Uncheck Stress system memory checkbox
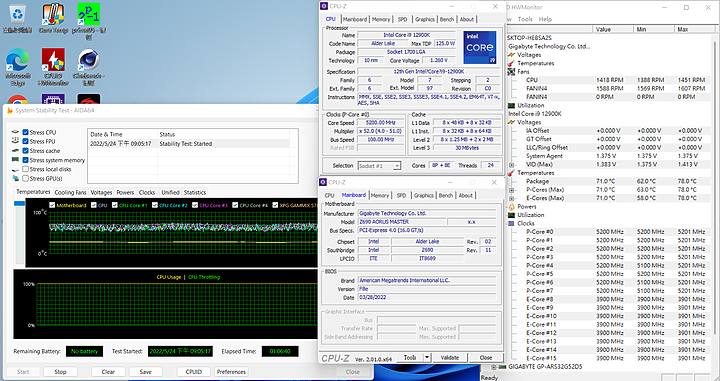The height and width of the screenshot is (381, 720). [26, 160]
